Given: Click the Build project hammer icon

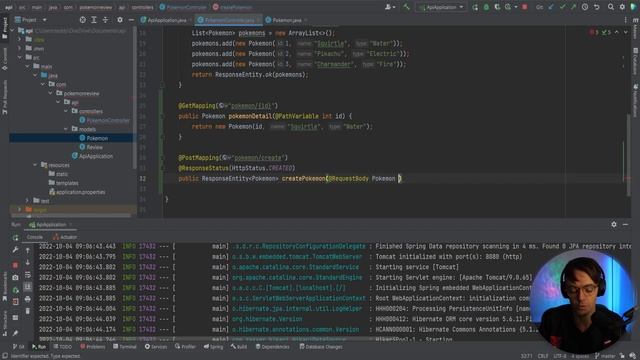Looking at the screenshot, I should pos(407,7).
